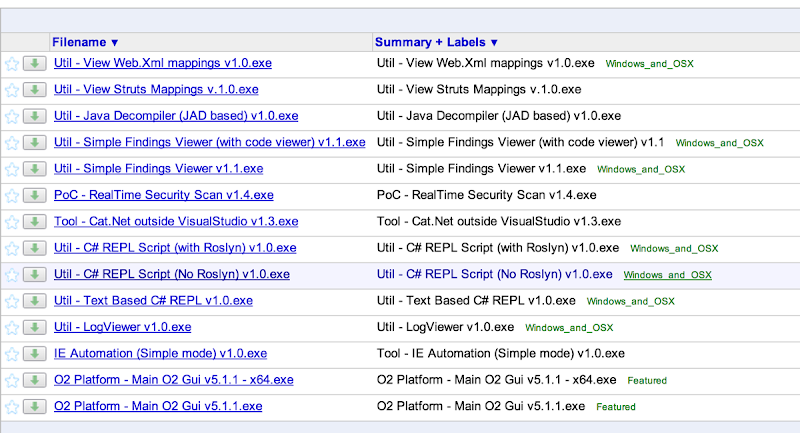The height and width of the screenshot is (433, 800).
Task: Open C# REPL Script (with Roslyn) filename link
Action: pyautogui.click(x=175, y=248)
